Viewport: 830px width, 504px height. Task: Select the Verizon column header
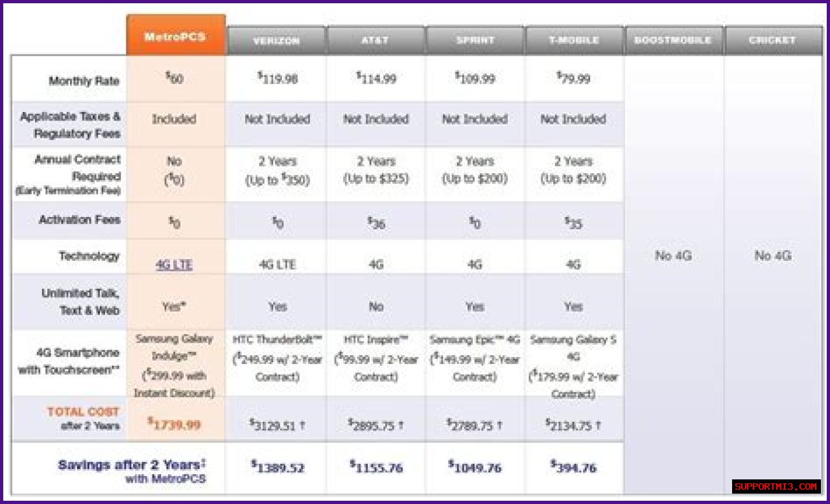tap(276, 41)
